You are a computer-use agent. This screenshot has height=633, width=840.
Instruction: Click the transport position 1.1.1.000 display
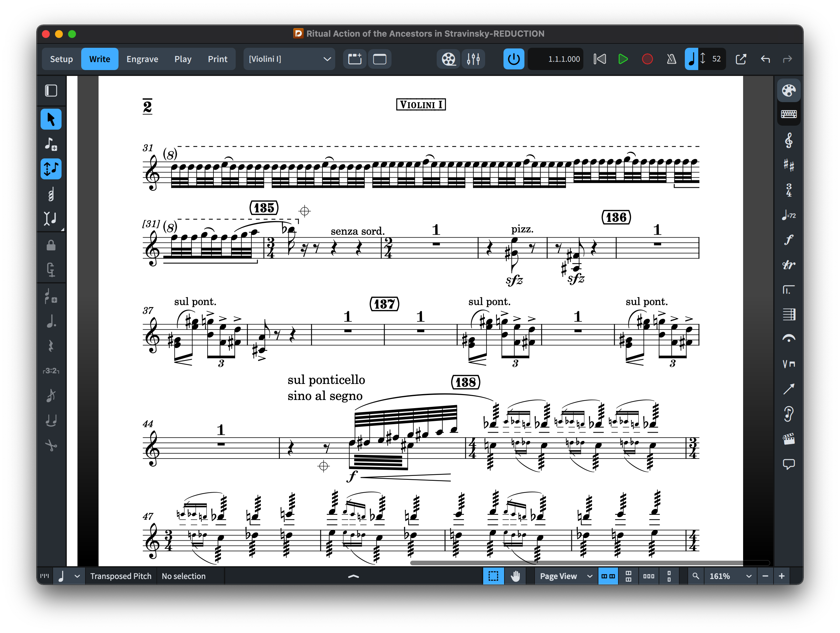(x=556, y=59)
